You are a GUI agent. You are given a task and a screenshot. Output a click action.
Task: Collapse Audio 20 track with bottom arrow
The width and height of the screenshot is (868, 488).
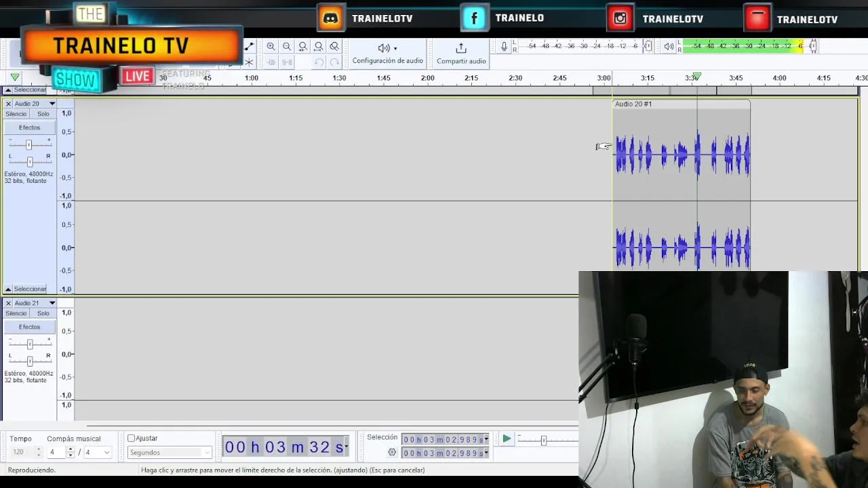point(8,289)
